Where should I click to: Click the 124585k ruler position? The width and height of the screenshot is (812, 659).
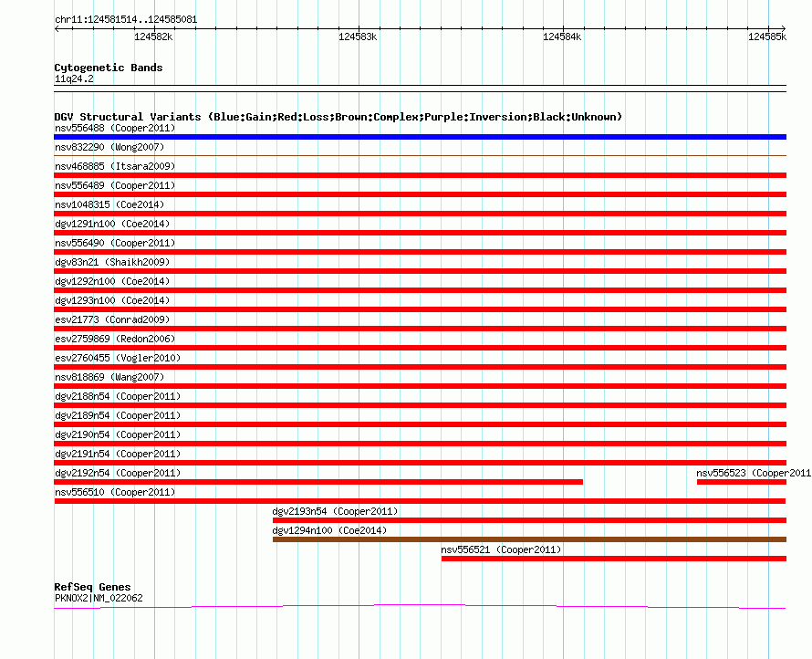767,37
